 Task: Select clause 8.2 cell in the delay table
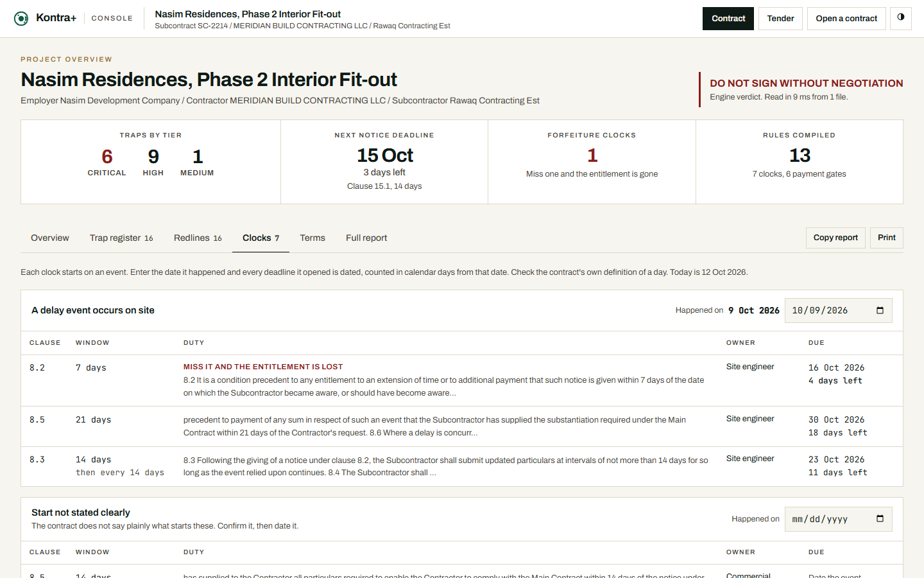click(37, 368)
